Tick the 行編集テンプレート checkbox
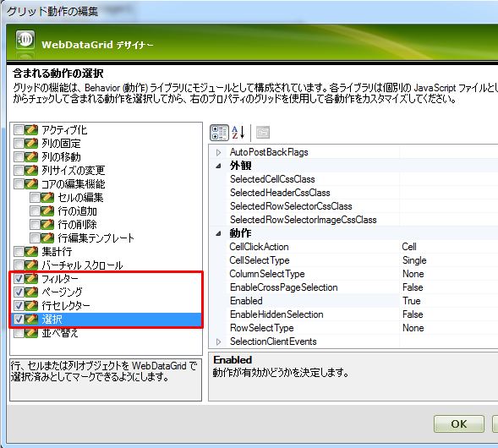This screenshot has height=448, width=498. [x=35, y=238]
